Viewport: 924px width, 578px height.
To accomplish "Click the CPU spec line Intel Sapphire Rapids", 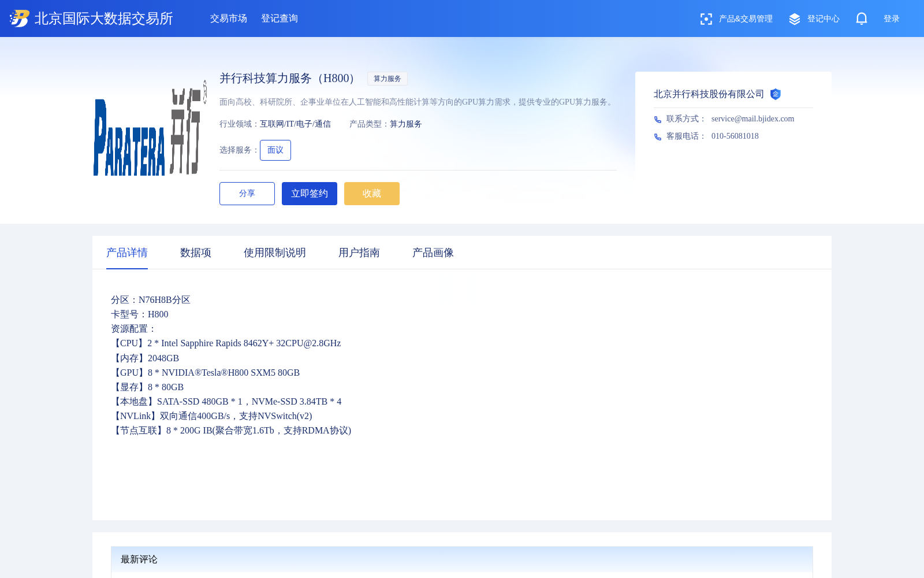I will (x=226, y=343).
